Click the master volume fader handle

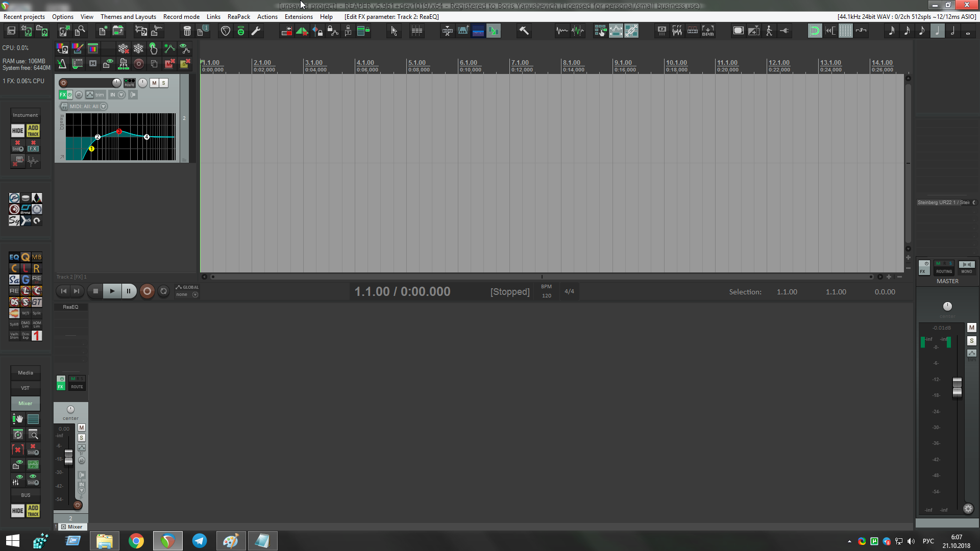(x=957, y=387)
